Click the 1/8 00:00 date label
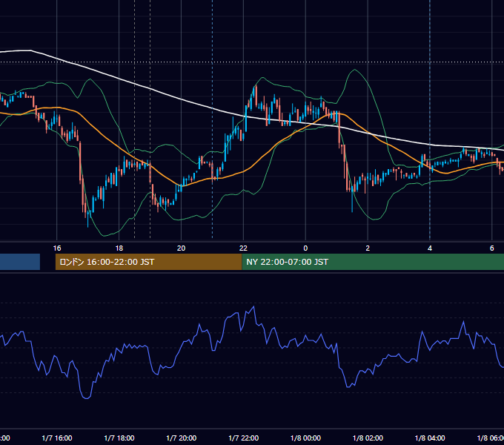 (x=305, y=438)
